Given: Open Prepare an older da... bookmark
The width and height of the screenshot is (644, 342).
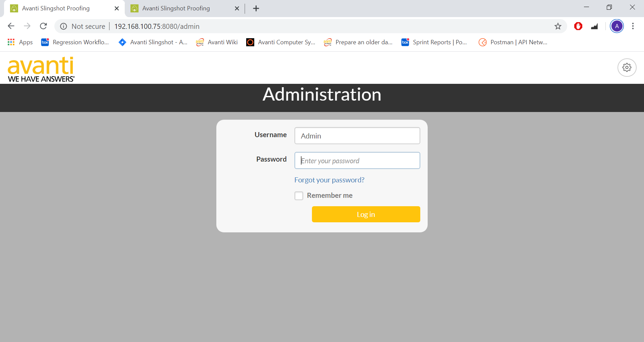Looking at the screenshot, I should (358, 42).
